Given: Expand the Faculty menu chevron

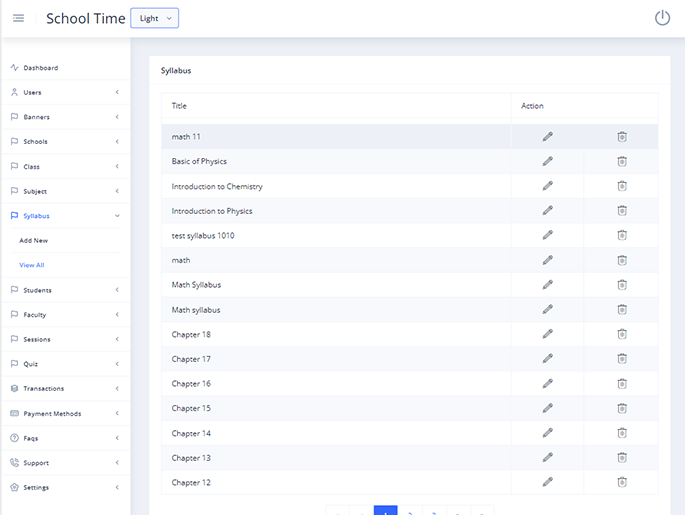Looking at the screenshot, I should click(117, 315).
